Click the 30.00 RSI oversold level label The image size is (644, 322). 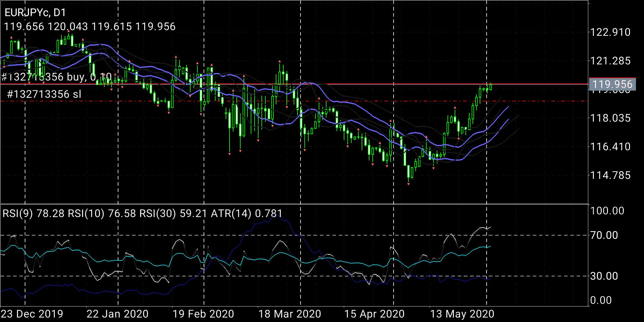607,276
